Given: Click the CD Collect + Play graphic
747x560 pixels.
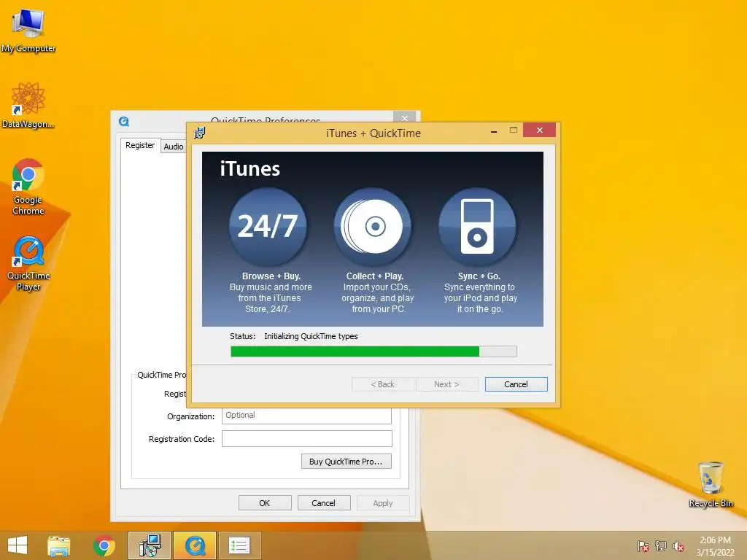Looking at the screenshot, I should click(373, 226).
